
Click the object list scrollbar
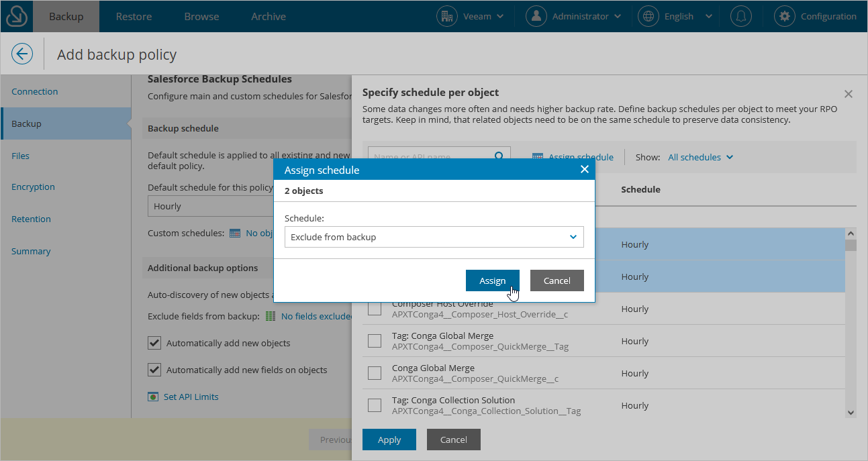[x=851, y=322]
